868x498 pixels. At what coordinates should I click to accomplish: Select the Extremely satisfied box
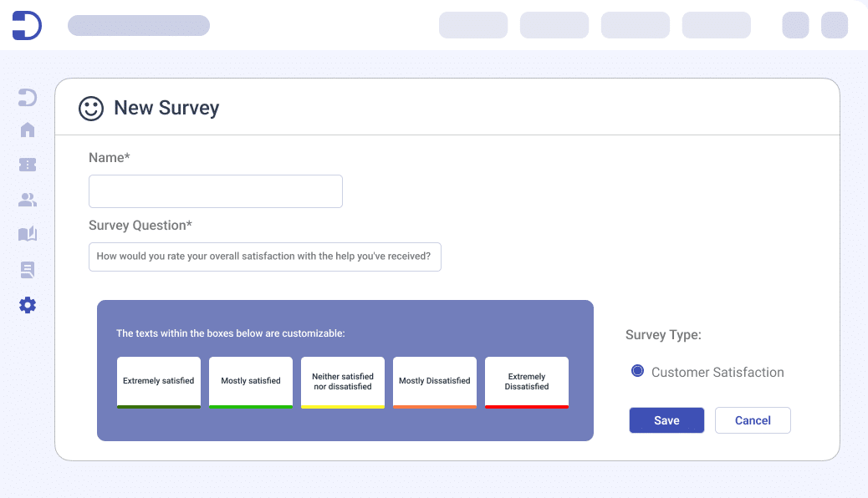point(159,382)
